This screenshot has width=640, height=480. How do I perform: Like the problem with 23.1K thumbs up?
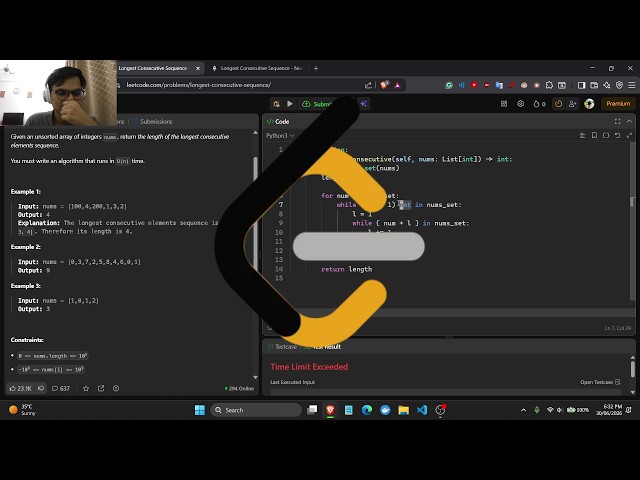[20, 388]
